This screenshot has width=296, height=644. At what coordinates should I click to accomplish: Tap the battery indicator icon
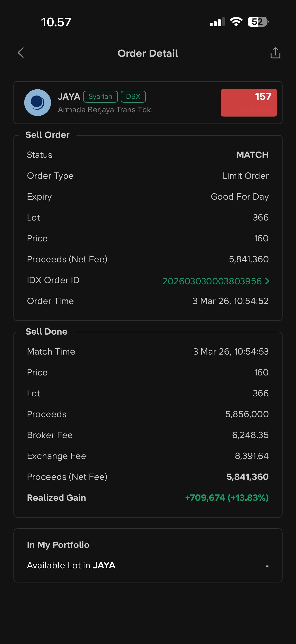coord(258,22)
